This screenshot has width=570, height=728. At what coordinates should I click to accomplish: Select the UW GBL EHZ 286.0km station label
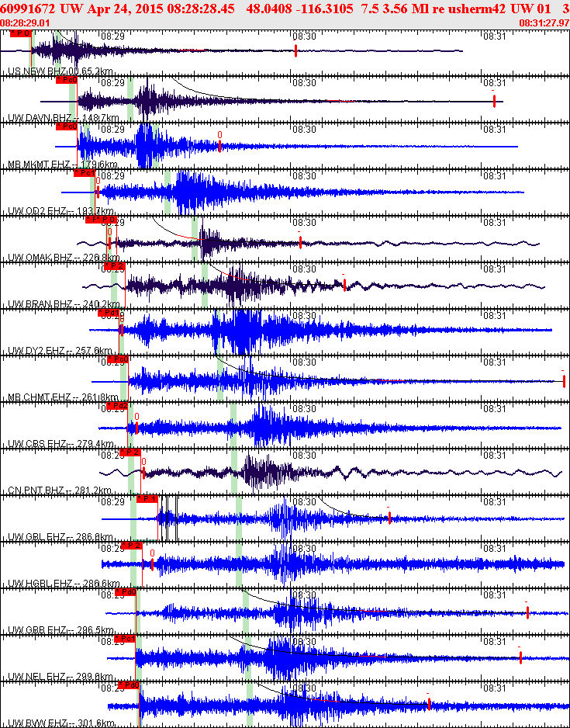coord(60,537)
